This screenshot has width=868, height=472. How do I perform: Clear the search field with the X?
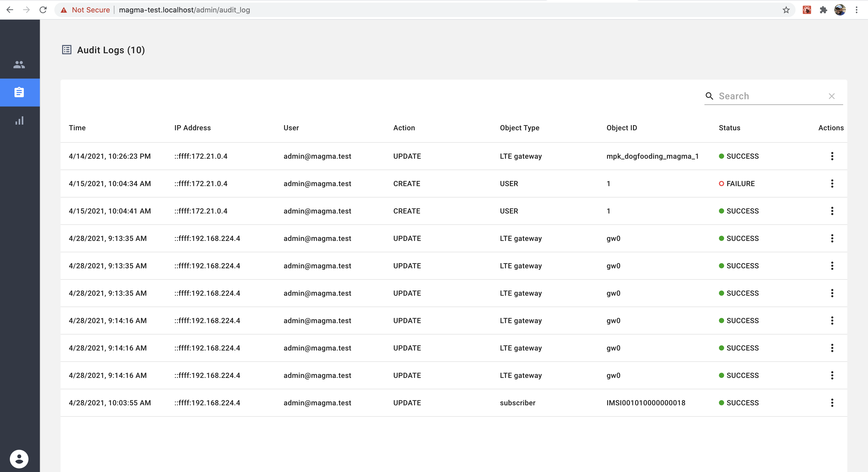832,96
